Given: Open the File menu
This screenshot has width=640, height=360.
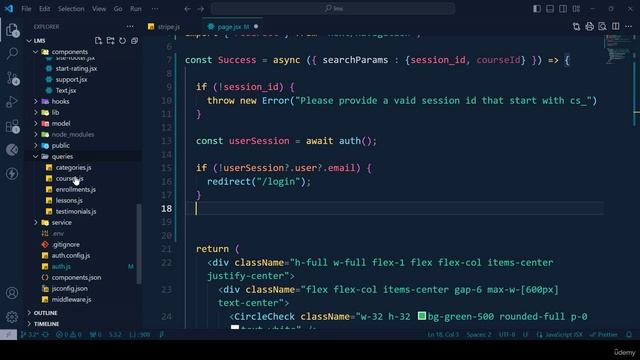Looking at the screenshot, I should (26, 9).
